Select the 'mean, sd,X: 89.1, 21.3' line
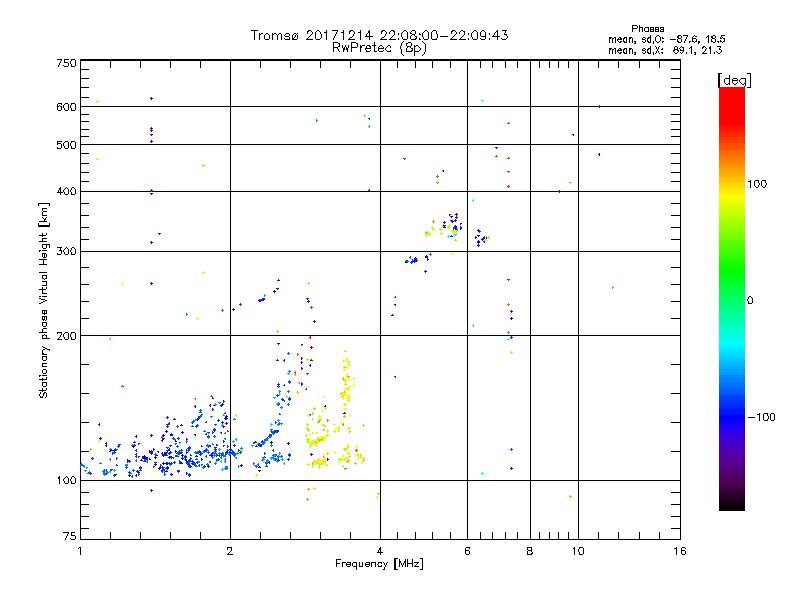This screenshot has height=600, width=800. click(665, 50)
